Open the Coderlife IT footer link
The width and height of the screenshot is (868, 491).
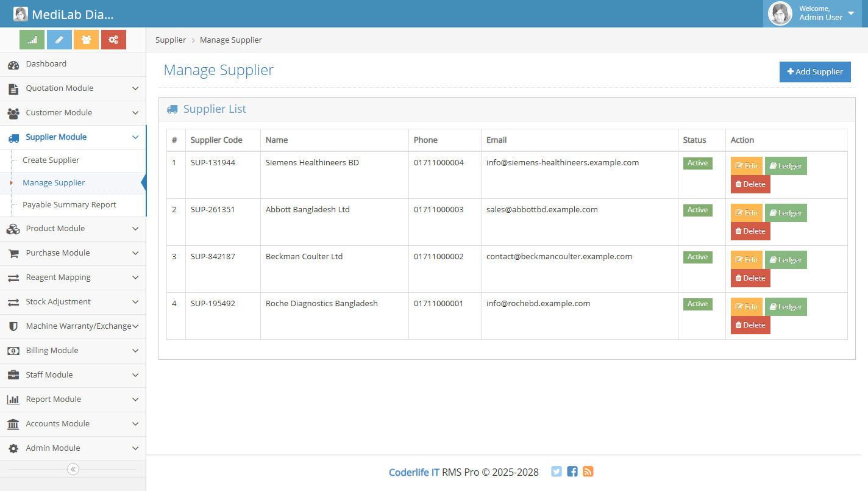(x=414, y=472)
